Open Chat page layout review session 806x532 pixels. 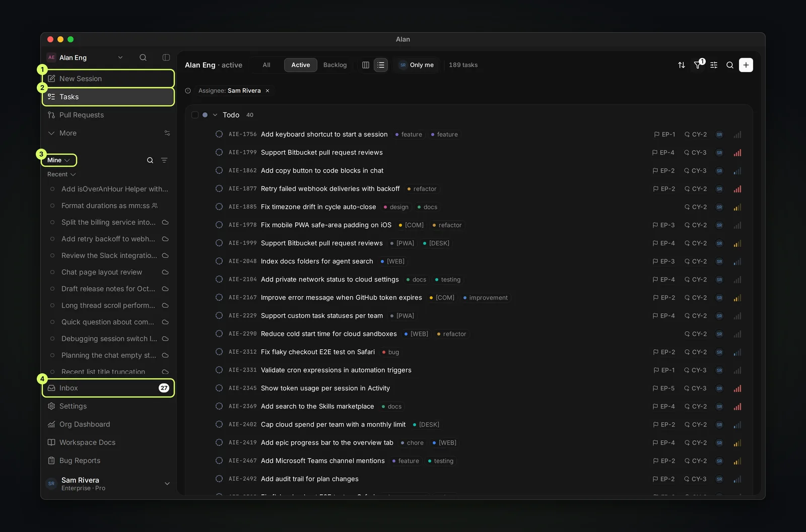pos(109,272)
